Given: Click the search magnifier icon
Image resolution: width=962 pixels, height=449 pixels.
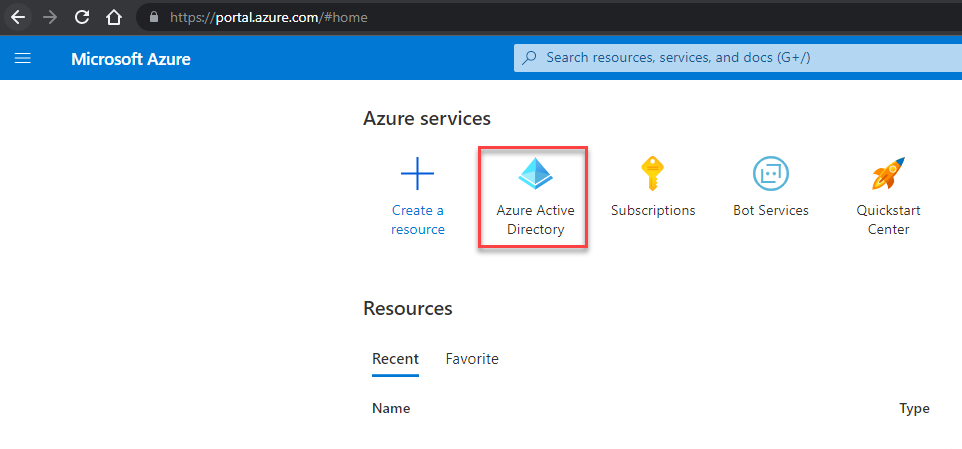Looking at the screenshot, I should [529, 58].
